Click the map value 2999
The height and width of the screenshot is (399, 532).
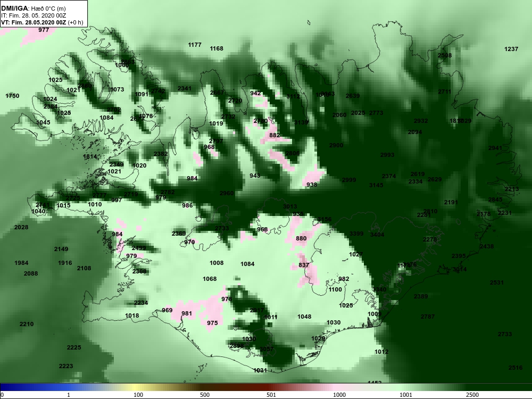pyautogui.click(x=349, y=180)
